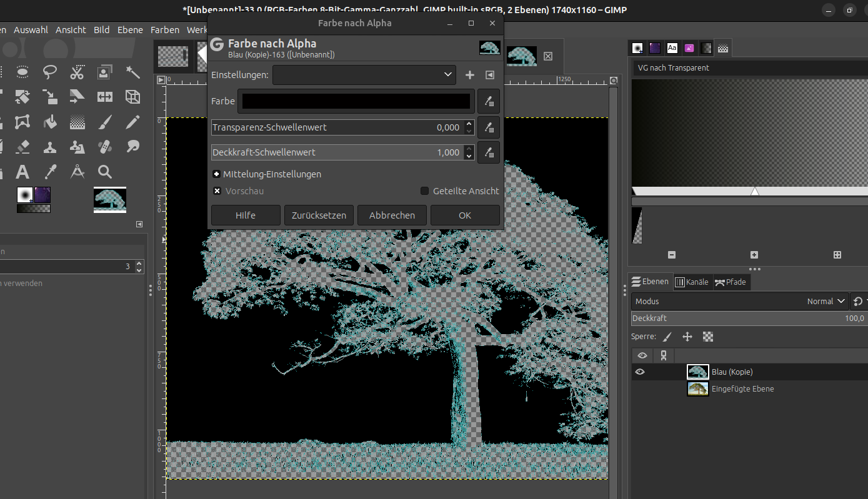Click the Zurücksetzen button

319,215
